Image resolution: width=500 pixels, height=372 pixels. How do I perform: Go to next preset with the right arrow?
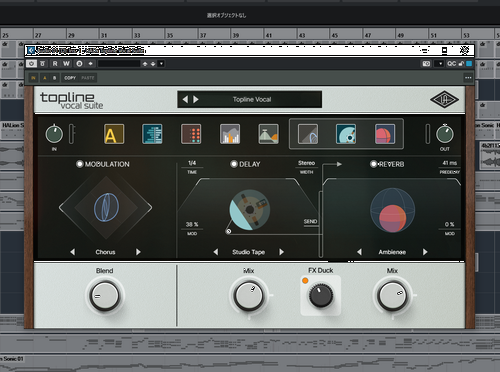click(x=196, y=99)
